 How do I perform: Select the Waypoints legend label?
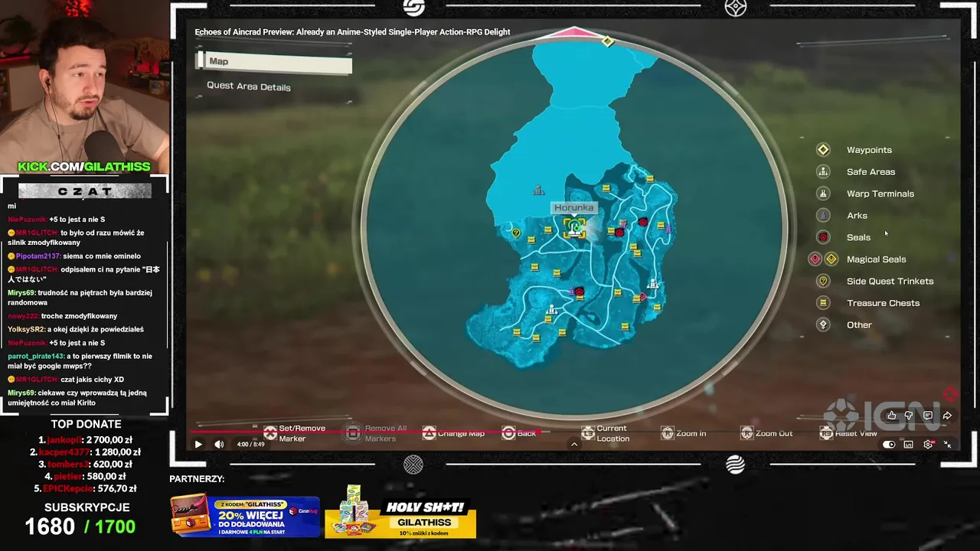click(x=869, y=150)
